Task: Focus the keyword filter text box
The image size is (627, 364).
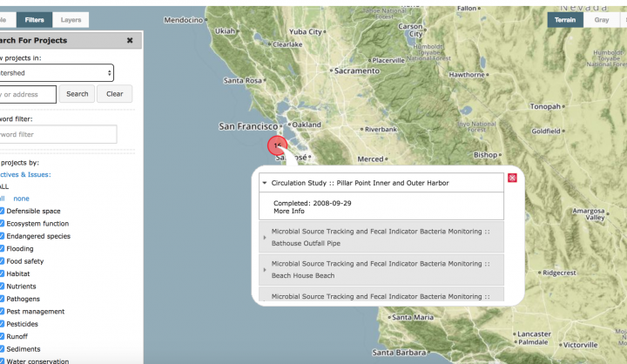Action: tap(58, 134)
